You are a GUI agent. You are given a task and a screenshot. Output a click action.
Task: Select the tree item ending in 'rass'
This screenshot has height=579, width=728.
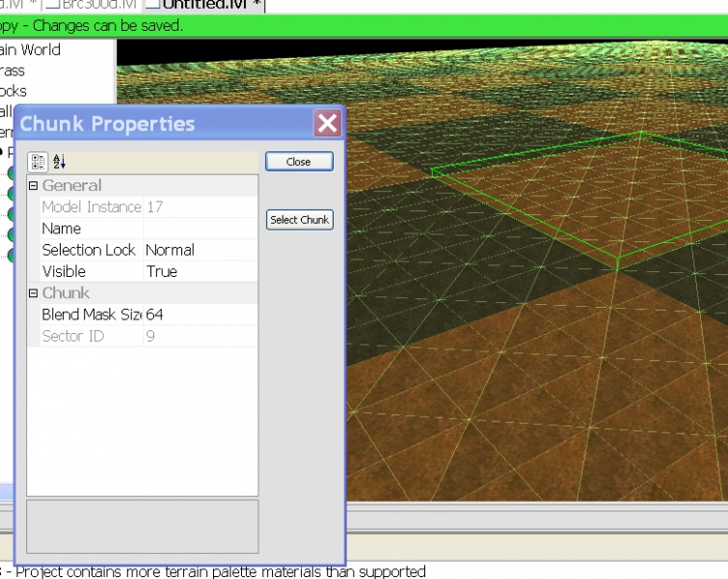point(13,70)
